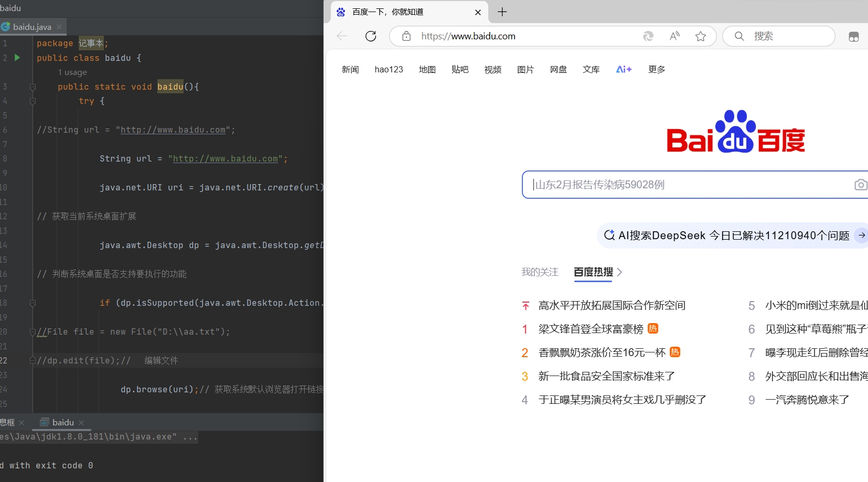
Task: Open the http://www.baidu.com link in the url string
Action: [x=226, y=158]
